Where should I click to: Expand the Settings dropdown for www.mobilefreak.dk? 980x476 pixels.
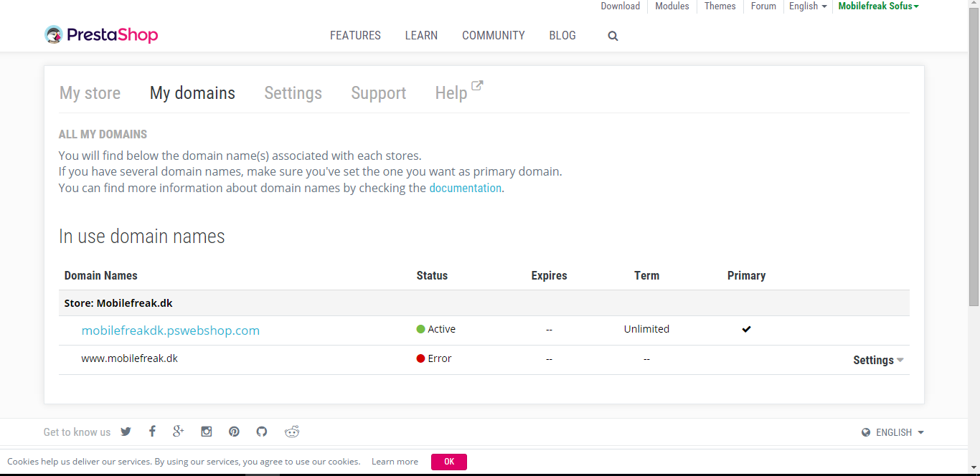tap(878, 360)
